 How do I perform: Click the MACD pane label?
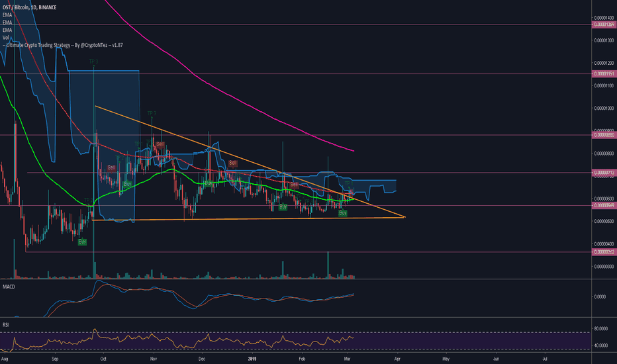pos(9,287)
